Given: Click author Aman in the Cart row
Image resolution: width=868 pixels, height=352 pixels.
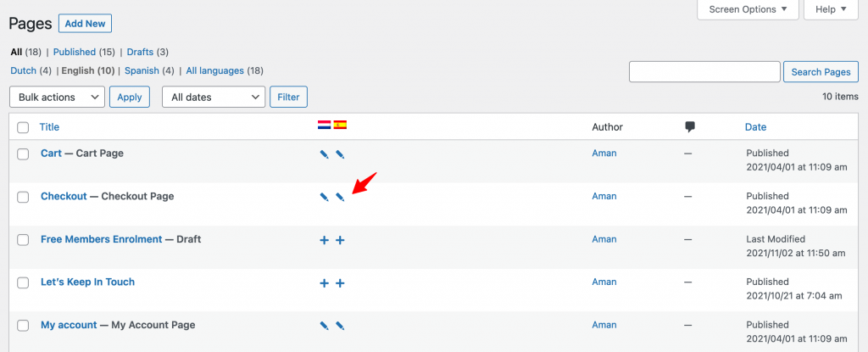Looking at the screenshot, I should [x=604, y=153].
